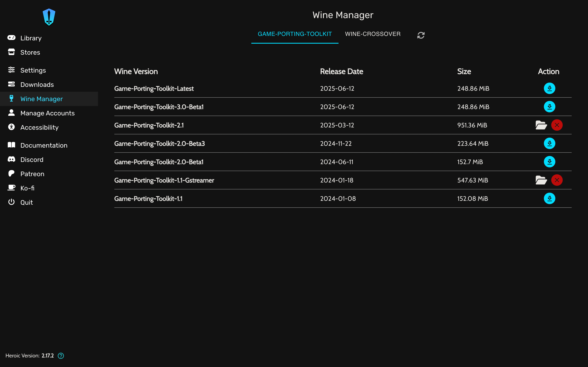Screen dimensions: 588x367
Task: Open the Ko-fi page
Action: (x=27, y=188)
